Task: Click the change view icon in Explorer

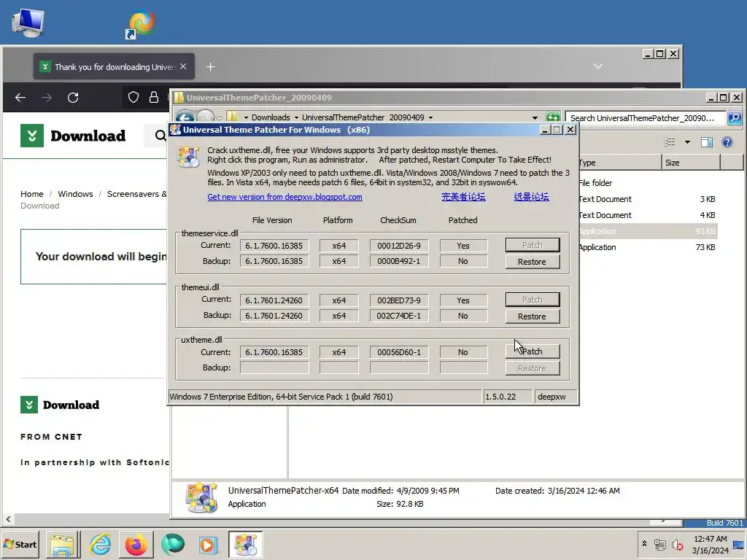Action: click(670, 142)
